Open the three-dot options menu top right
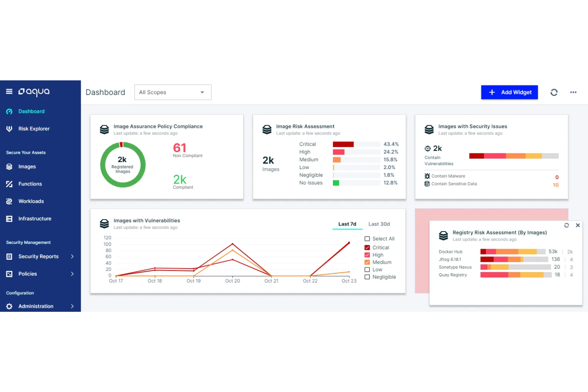The image size is (588, 392). (573, 92)
